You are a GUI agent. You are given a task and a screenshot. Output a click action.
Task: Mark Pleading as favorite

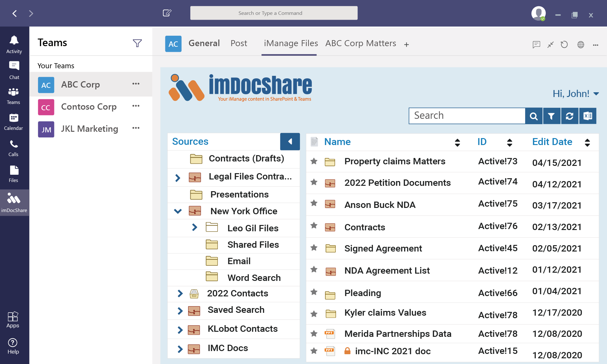coord(314,292)
